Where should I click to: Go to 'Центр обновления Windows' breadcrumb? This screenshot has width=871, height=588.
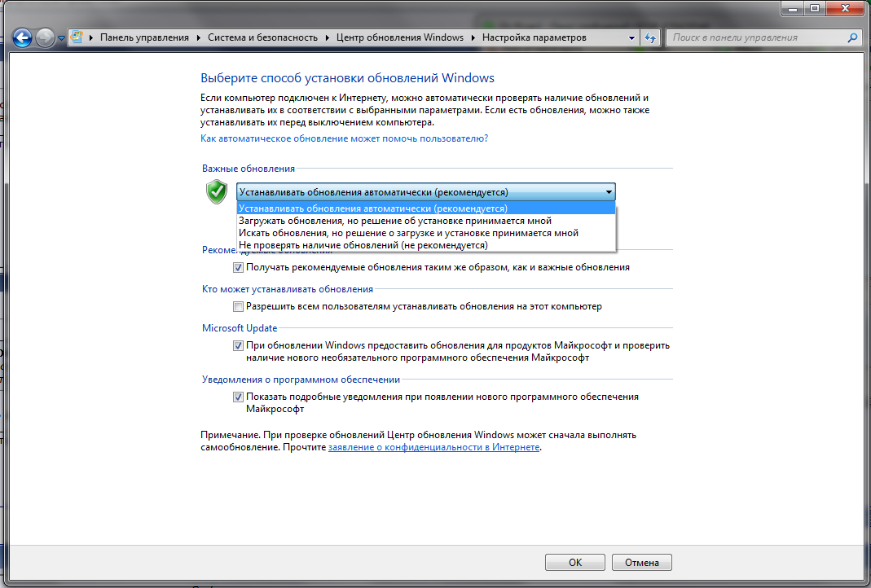point(400,38)
